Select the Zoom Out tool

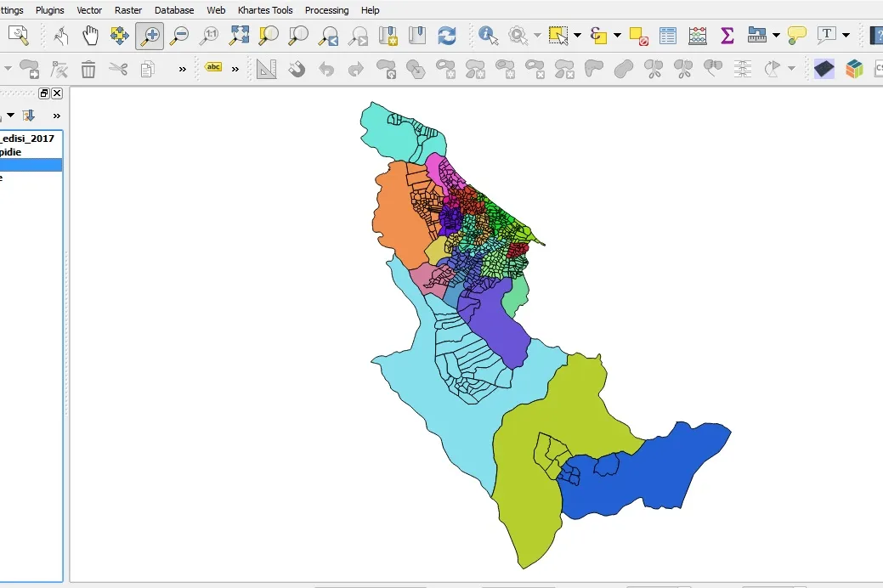[x=179, y=36]
